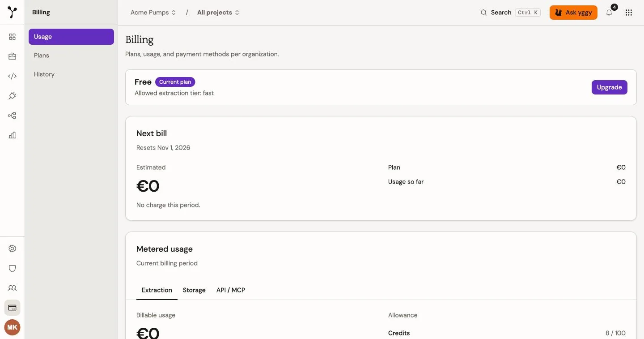Click the Ask yggy button
Screen dimensions: 644x339
point(573,13)
